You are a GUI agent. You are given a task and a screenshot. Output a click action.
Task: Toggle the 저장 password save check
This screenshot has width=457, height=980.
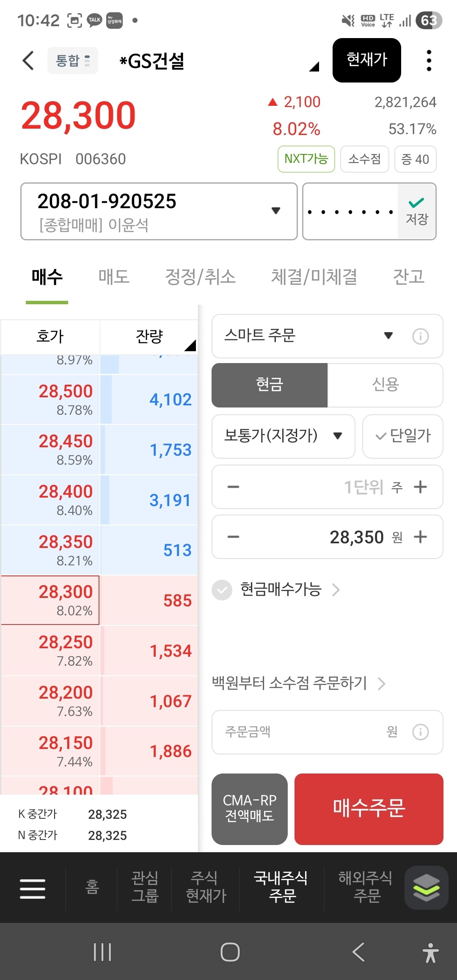(417, 211)
